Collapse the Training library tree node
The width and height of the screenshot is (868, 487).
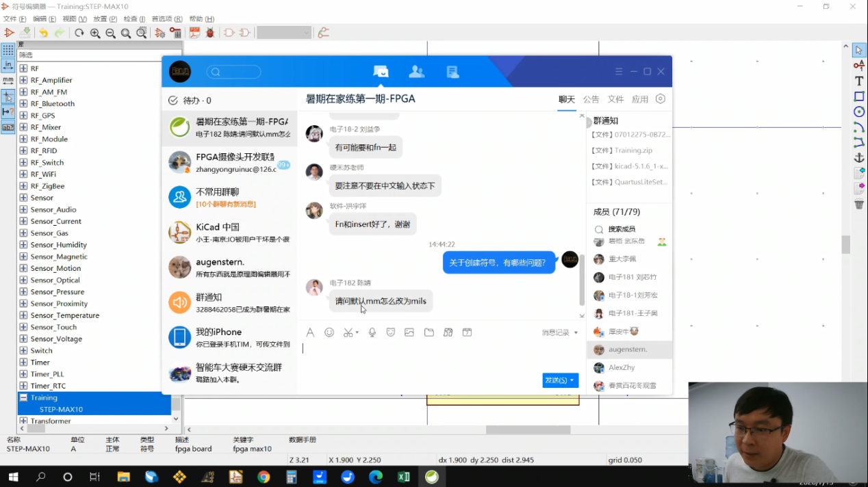(23, 397)
